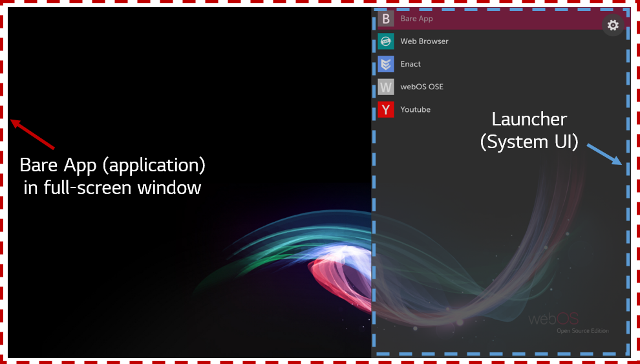640x364 pixels.
Task: Open the red Youtube 'Y' icon
Action: pyautogui.click(x=386, y=109)
